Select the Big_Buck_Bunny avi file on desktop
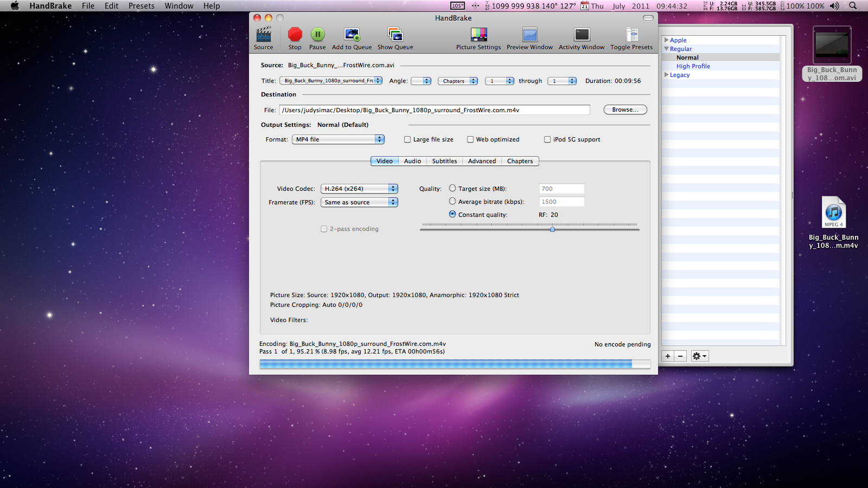Screen dimensions: 868x488 [832, 54]
